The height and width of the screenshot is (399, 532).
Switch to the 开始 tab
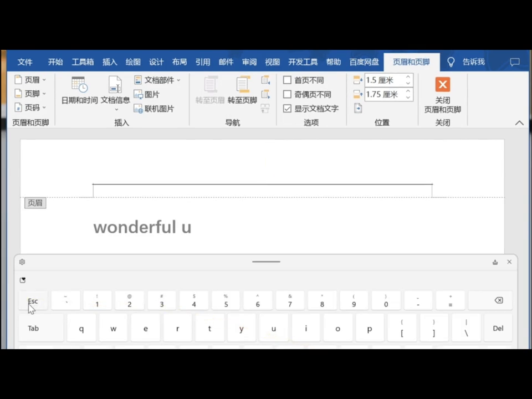coord(55,62)
